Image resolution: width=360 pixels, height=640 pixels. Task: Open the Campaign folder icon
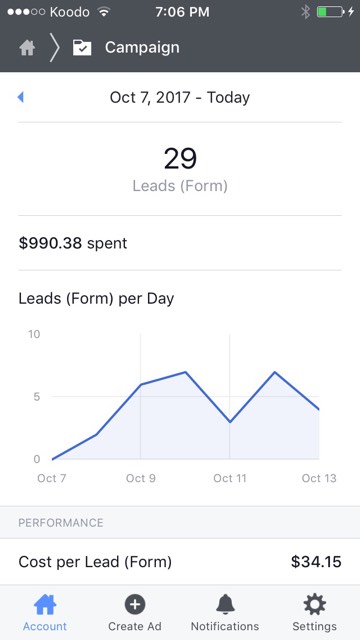[82, 48]
